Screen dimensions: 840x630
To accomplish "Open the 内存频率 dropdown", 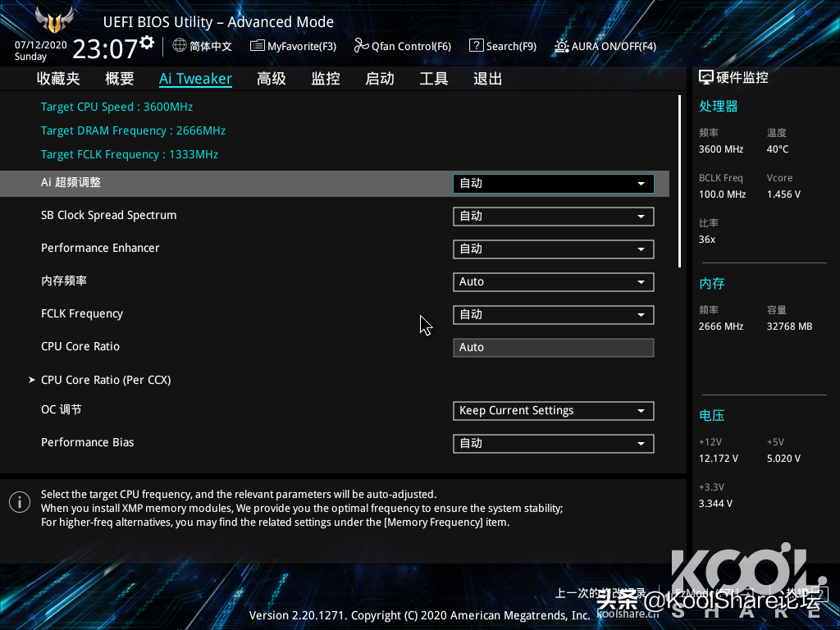I will pyautogui.click(x=554, y=282).
